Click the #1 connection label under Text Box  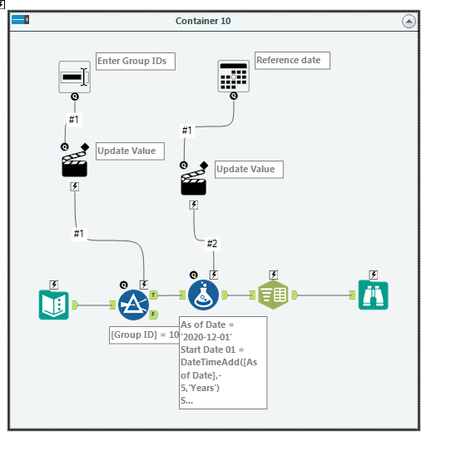coord(74,120)
